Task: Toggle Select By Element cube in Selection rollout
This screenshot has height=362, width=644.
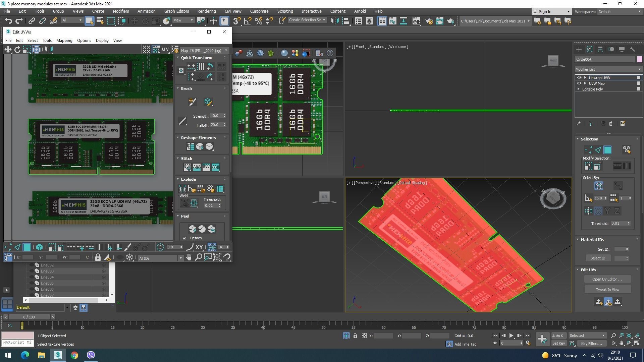Action: 599,185
